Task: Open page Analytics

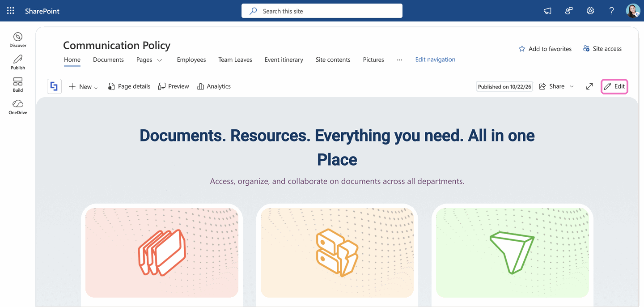Action: (214, 86)
